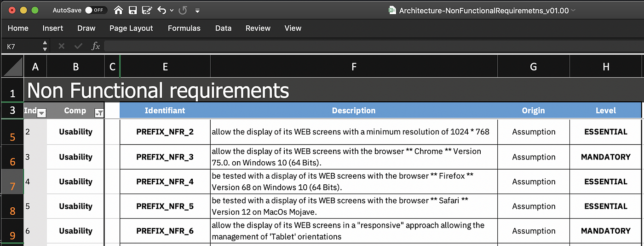Confirm formula entry with the checkmark icon
This screenshot has width=644, height=246.
click(x=79, y=46)
